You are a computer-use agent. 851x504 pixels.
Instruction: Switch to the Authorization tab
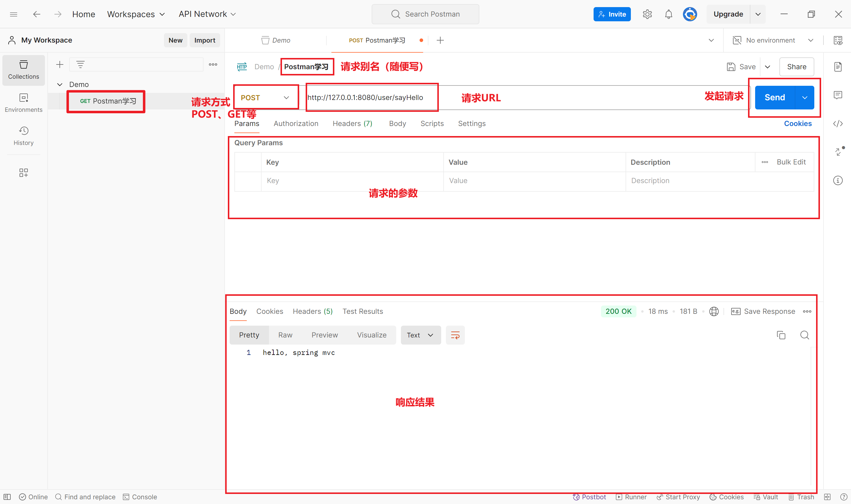(296, 124)
